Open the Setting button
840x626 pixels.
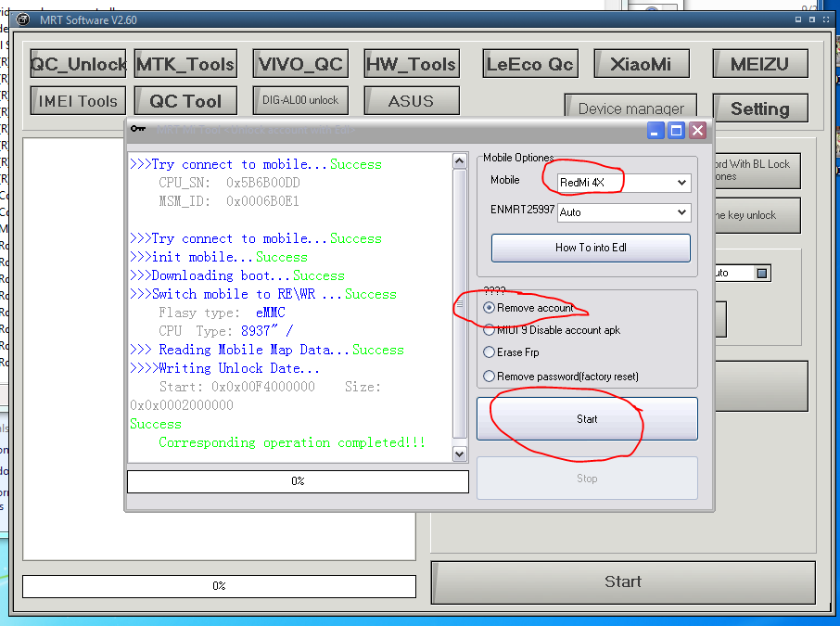760,109
